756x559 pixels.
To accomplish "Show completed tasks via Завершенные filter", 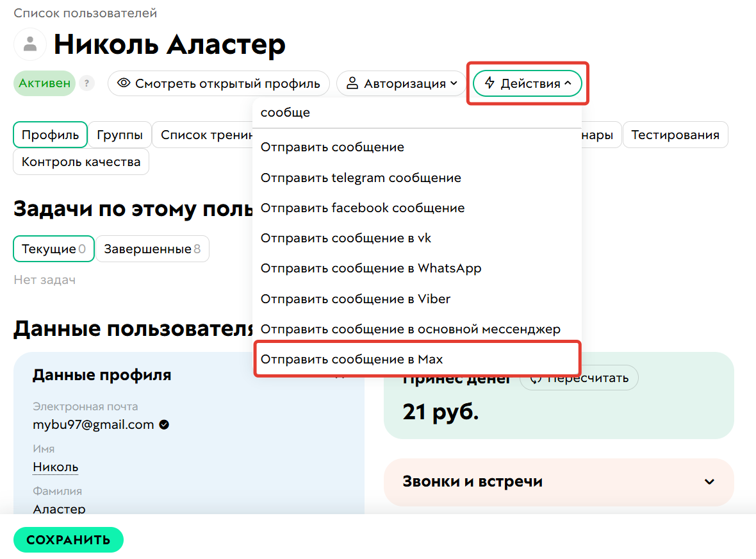I will (x=152, y=248).
